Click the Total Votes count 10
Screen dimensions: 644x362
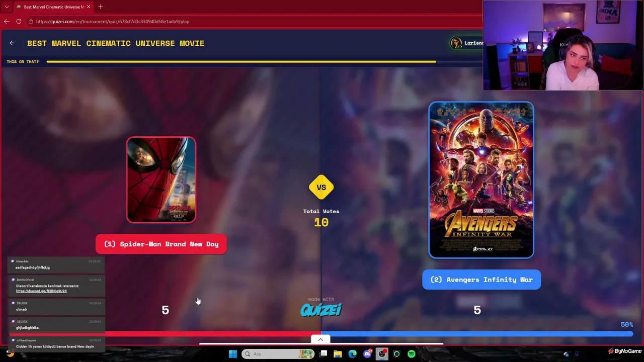321,222
